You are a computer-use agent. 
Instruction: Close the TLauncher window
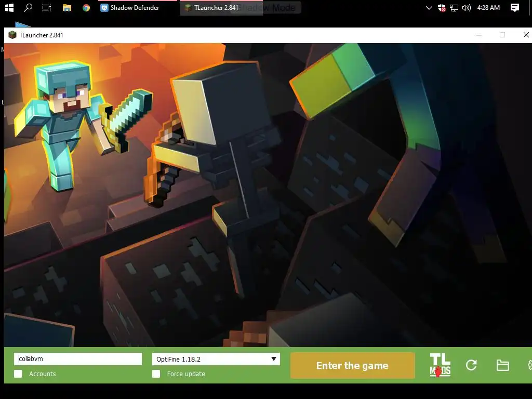526,35
